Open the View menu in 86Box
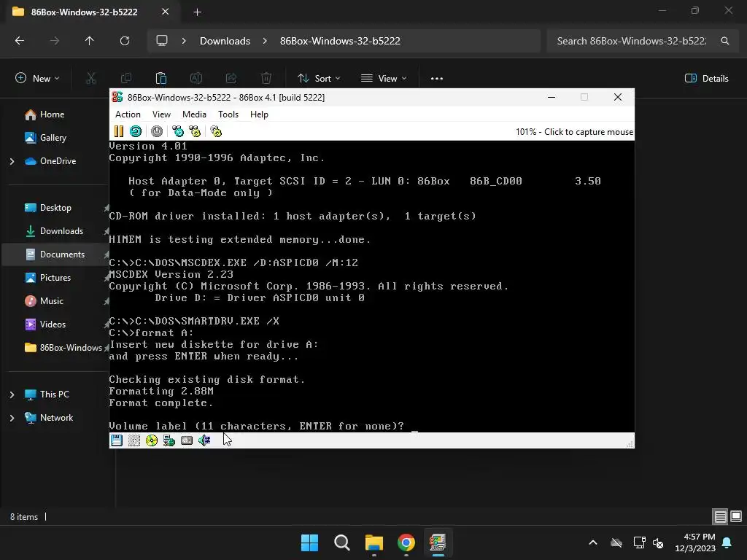This screenshot has height=560, width=747. pyautogui.click(x=161, y=114)
